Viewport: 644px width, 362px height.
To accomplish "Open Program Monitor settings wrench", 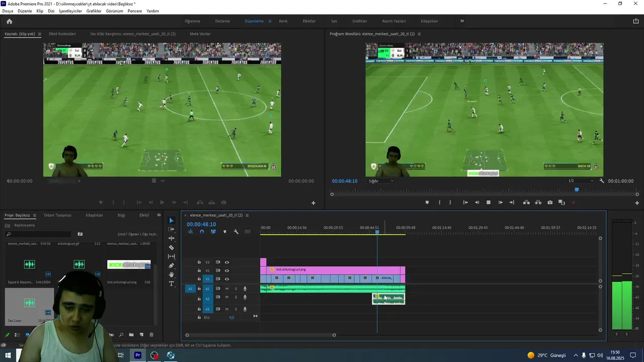I will point(602,181).
